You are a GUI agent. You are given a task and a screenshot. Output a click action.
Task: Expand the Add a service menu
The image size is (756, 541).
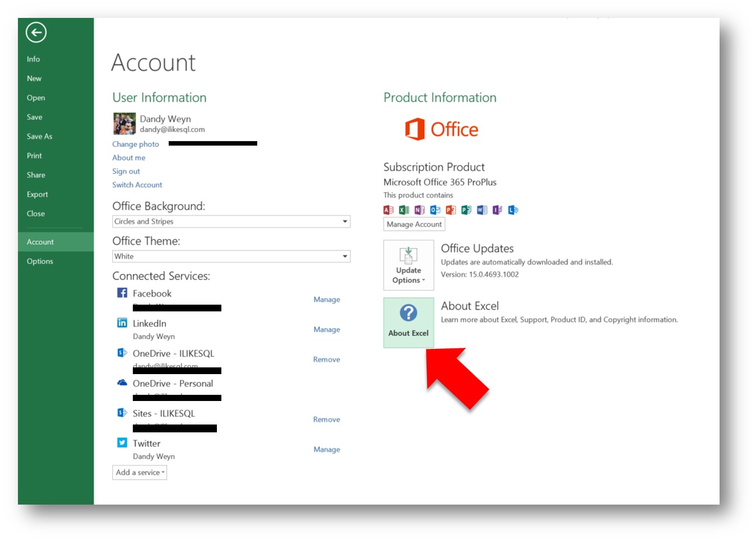(140, 473)
